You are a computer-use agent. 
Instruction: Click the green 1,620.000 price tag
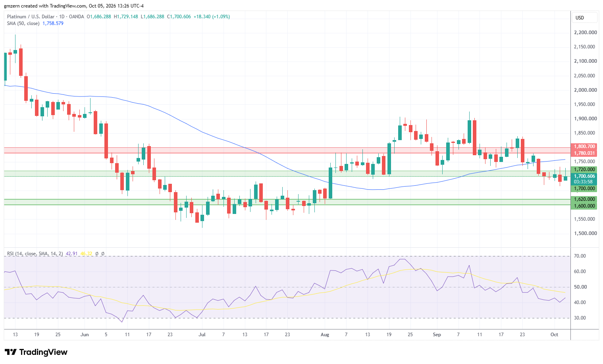coord(584,199)
